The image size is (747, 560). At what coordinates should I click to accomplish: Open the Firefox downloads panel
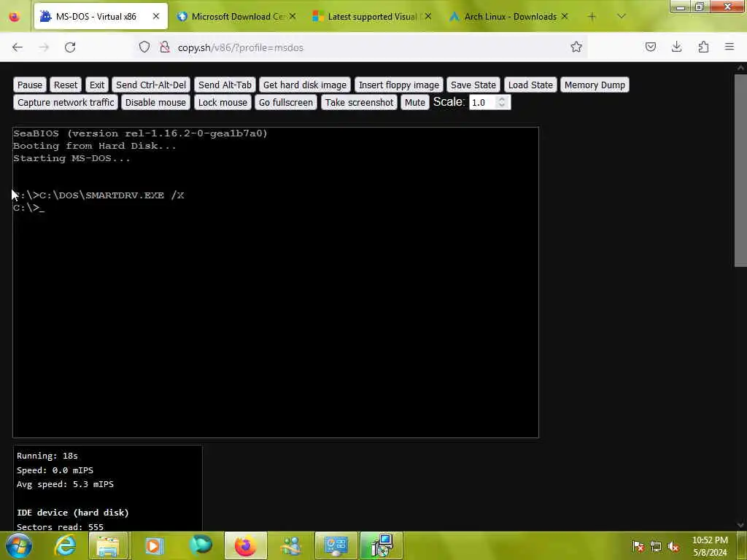pos(676,47)
